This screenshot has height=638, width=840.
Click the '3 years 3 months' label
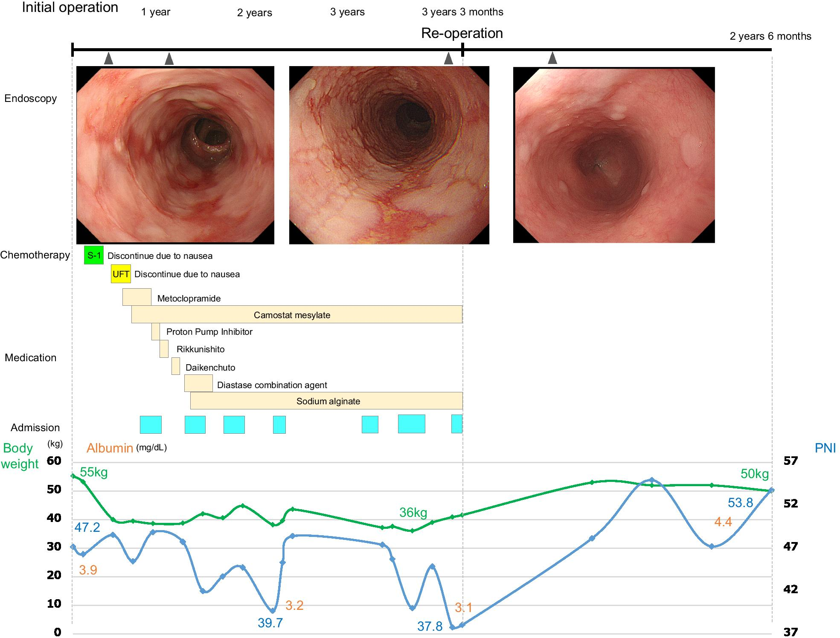click(x=462, y=12)
